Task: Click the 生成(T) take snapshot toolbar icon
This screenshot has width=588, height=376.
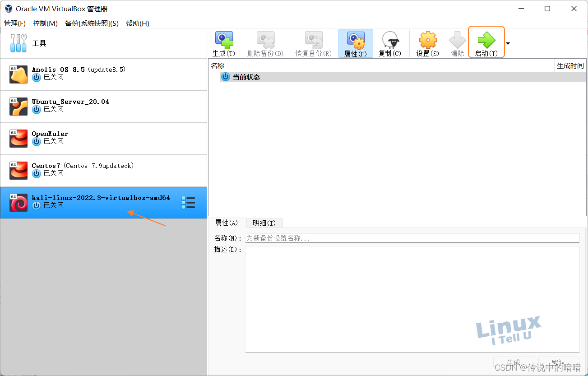Action: click(x=224, y=40)
